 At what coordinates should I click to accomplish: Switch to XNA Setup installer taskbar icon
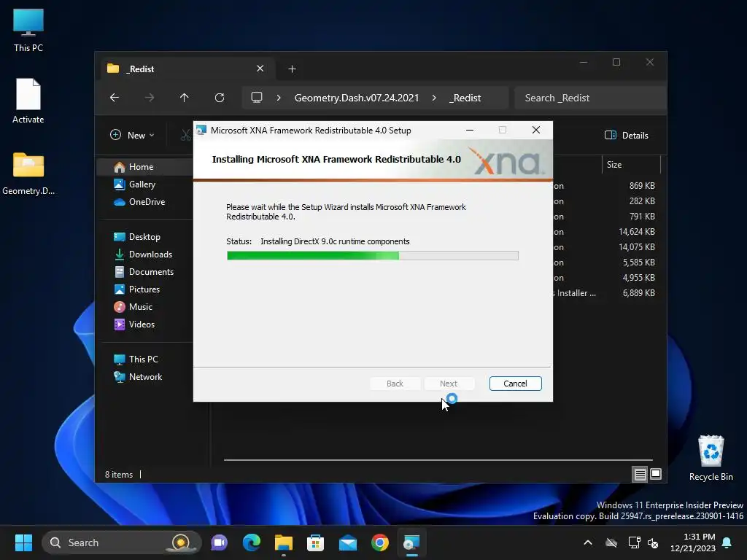411,542
